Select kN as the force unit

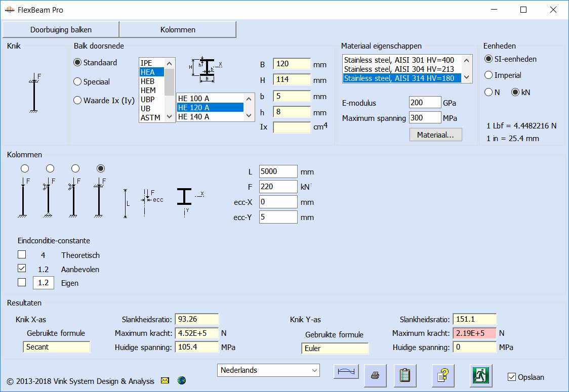pyautogui.click(x=521, y=93)
